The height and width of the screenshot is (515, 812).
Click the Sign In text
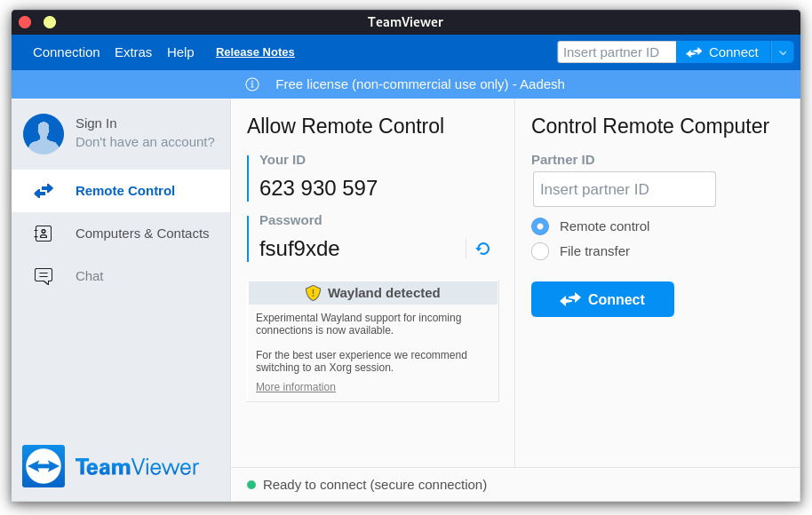pos(96,123)
